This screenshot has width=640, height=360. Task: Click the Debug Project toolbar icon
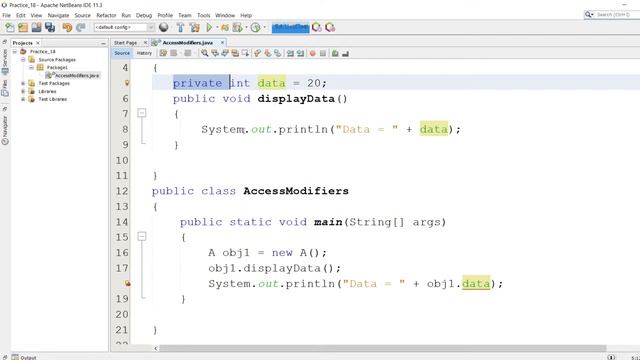(225, 27)
